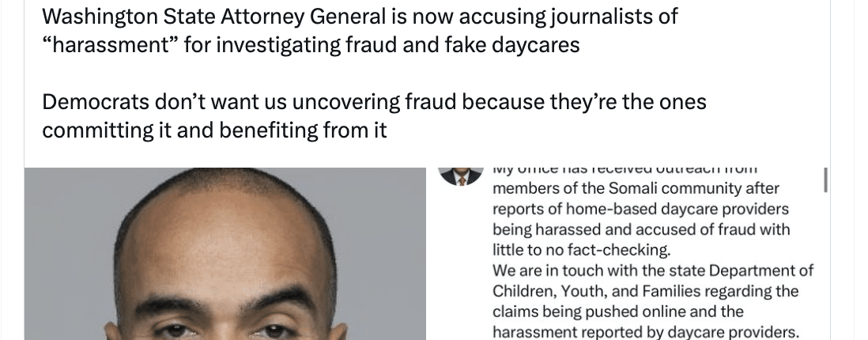Open the bald man portrait photo
Viewport: 868px width, 340px height.
tap(225, 254)
